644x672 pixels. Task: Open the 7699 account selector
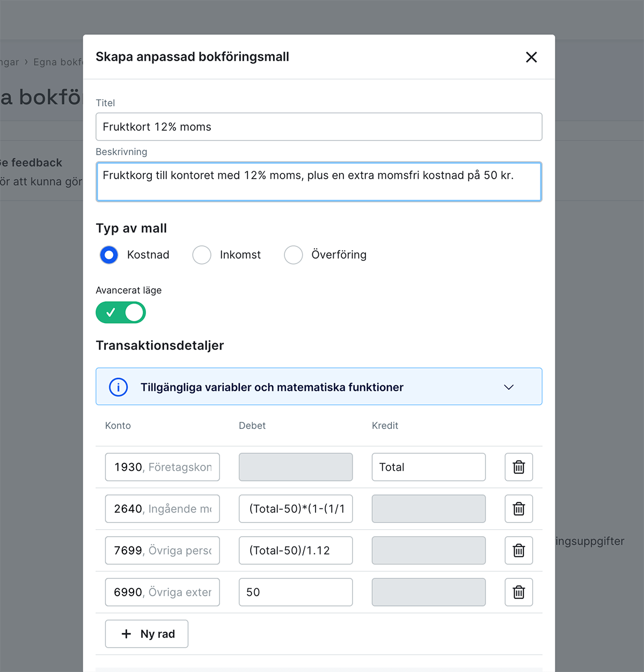click(x=162, y=550)
